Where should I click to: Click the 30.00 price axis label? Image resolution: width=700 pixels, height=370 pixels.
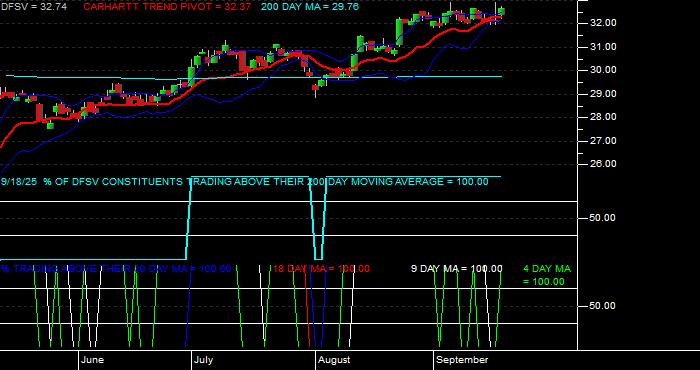click(603, 70)
